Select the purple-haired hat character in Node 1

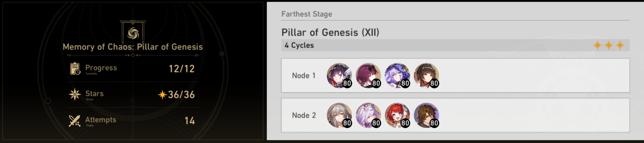[397, 76]
